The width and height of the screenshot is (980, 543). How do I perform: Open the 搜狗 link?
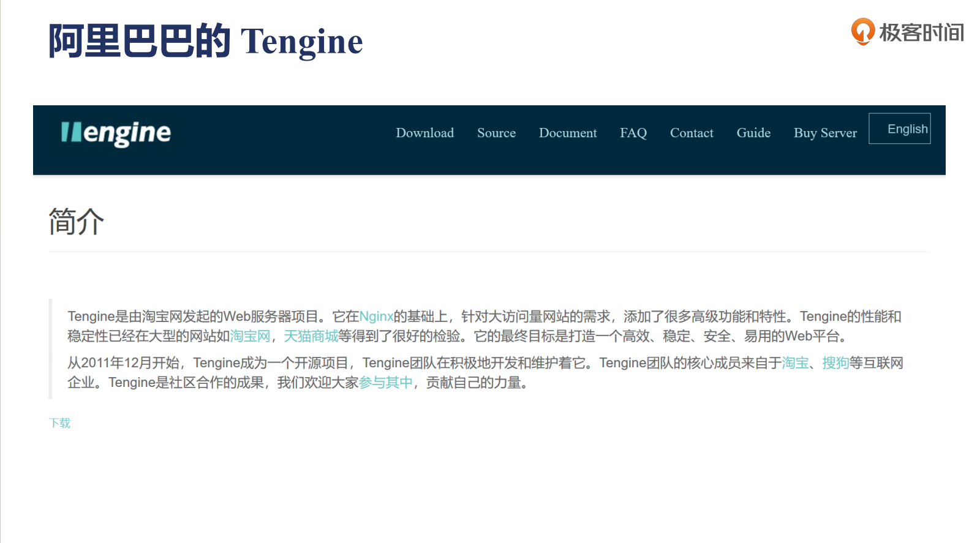click(x=835, y=363)
